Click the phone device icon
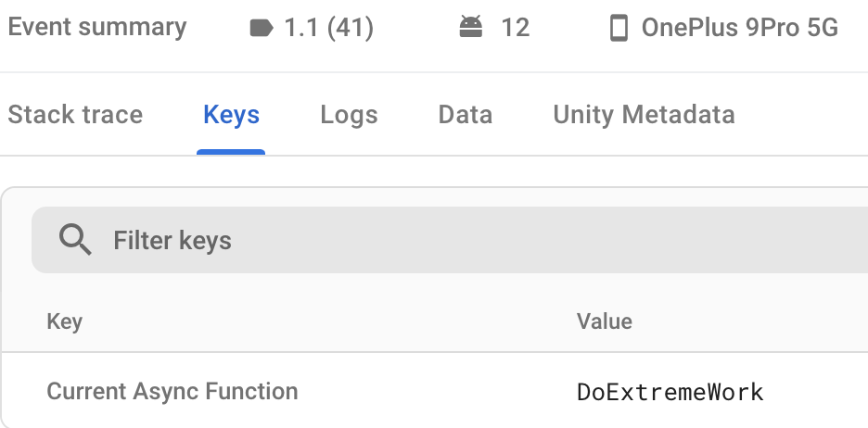 click(619, 29)
